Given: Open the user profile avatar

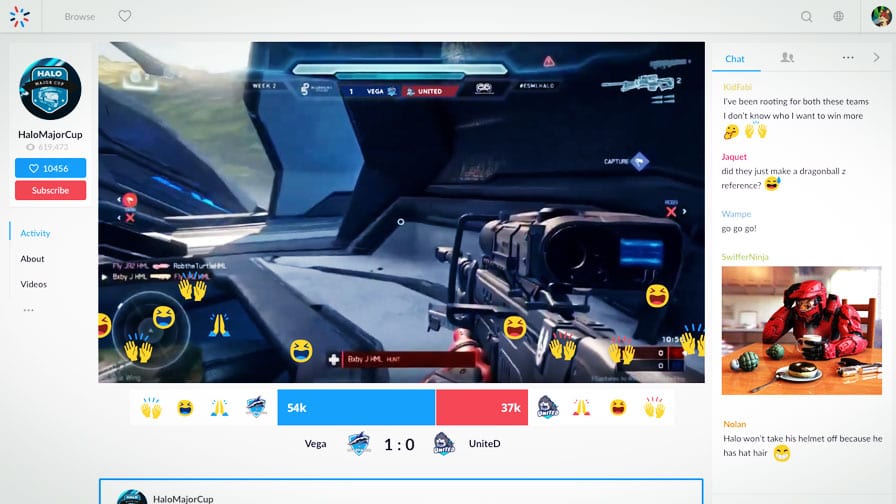Looking at the screenshot, I should [x=881, y=16].
